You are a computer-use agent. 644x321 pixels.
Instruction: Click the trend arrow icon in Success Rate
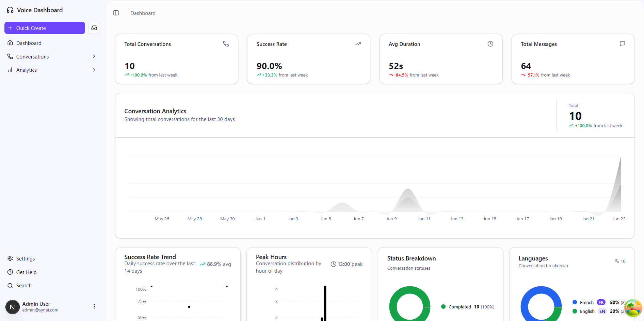358,44
